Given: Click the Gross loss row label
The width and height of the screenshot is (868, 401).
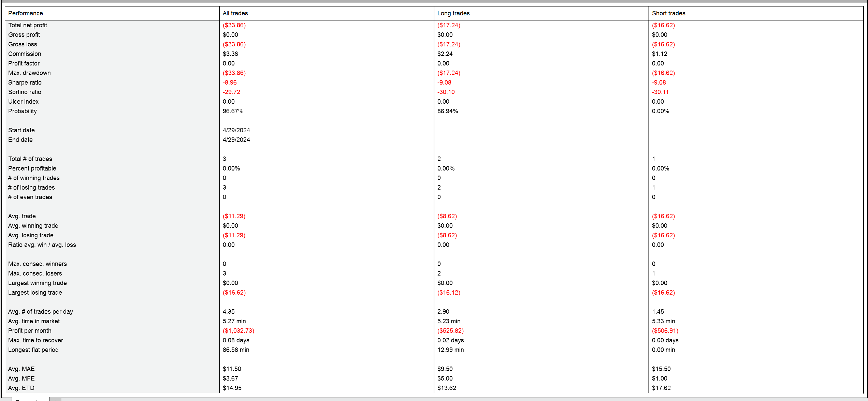Looking at the screenshot, I should pyautogui.click(x=23, y=44).
